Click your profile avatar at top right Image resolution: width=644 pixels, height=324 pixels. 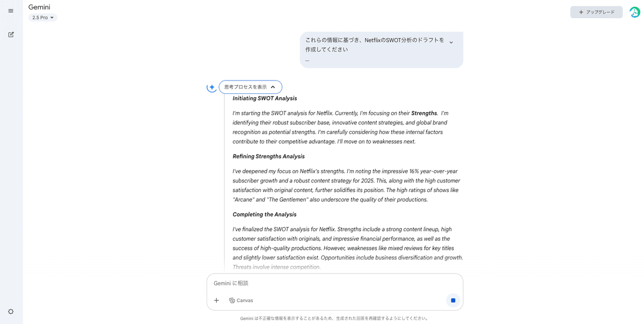(x=634, y=11)
